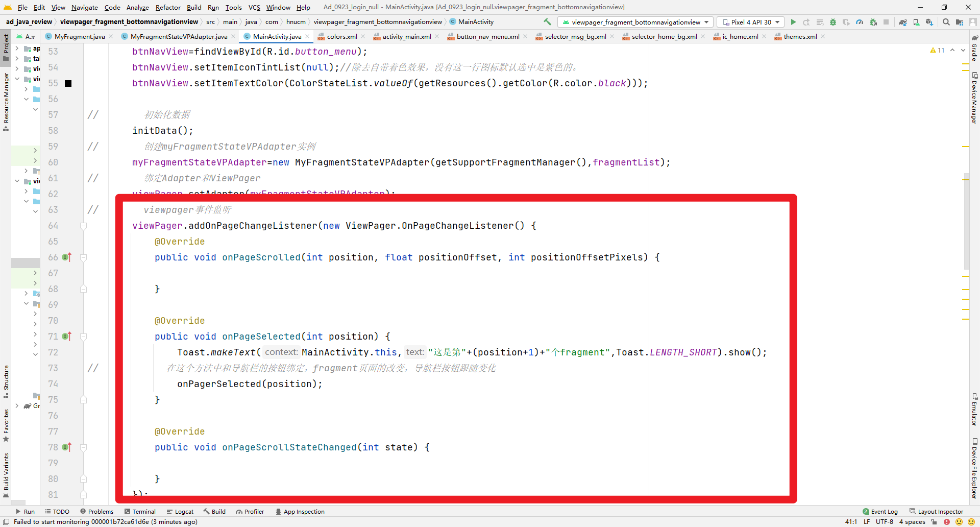980x527 pixels.
Task: Collapse code fold at line 64
Action: pyautogui.click(x=84, y=226)
